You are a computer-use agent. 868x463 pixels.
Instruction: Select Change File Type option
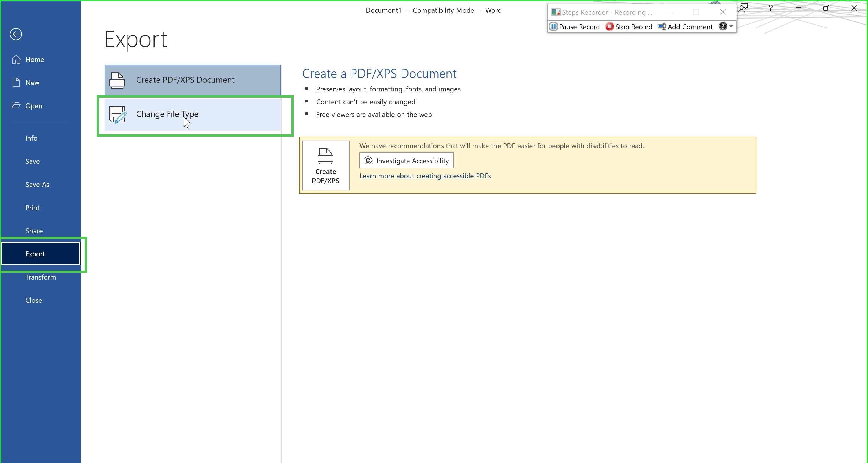tap(193, 114)
